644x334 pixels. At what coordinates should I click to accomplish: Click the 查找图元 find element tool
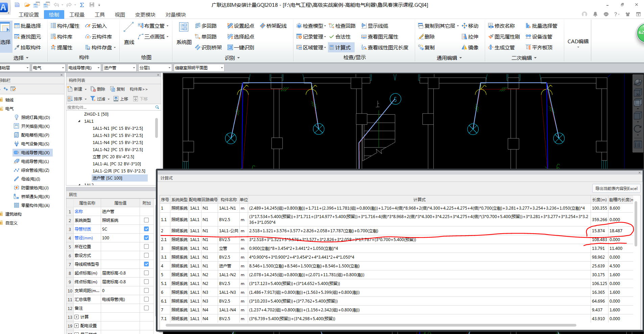coord(27,37)
